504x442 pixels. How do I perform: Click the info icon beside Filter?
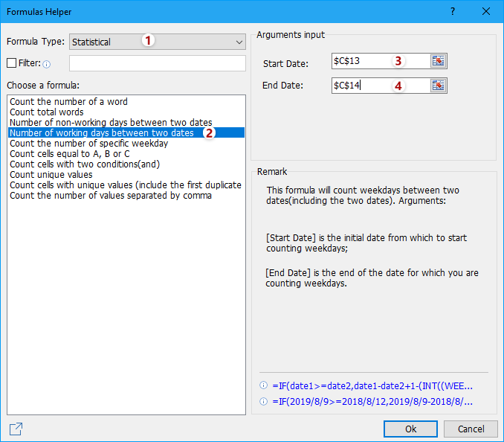pos(46,64)
